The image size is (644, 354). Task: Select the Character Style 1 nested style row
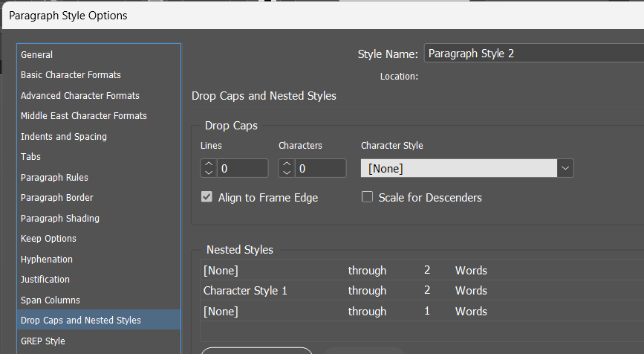point(246,291)
